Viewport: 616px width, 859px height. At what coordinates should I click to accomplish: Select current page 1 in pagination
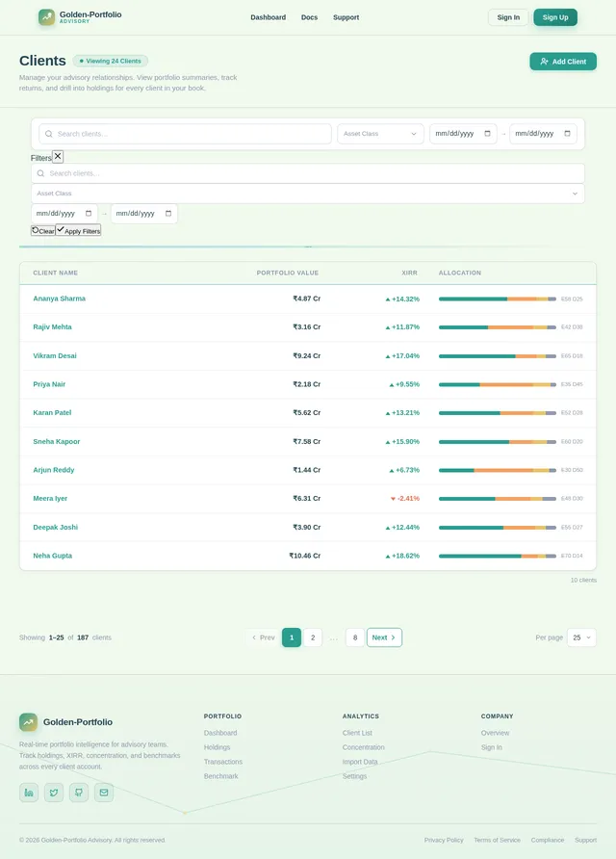pos(292,638)
